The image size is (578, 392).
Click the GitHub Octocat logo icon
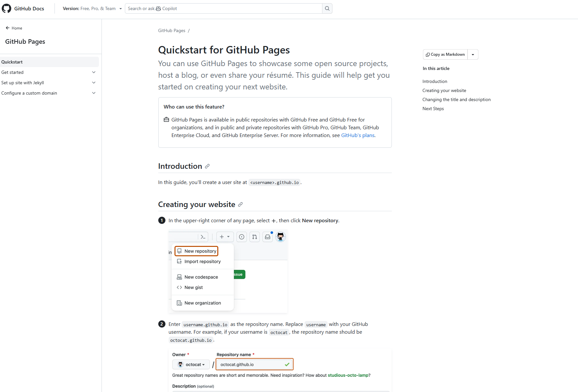pos(6,8)
